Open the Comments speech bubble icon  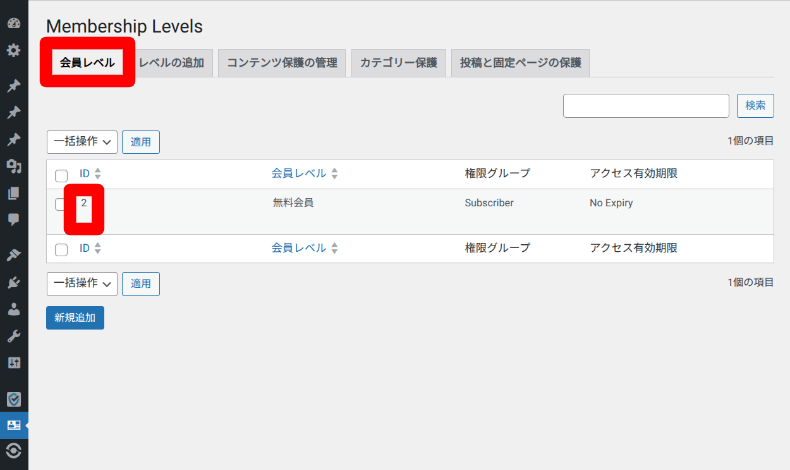[x=14, y=219]
